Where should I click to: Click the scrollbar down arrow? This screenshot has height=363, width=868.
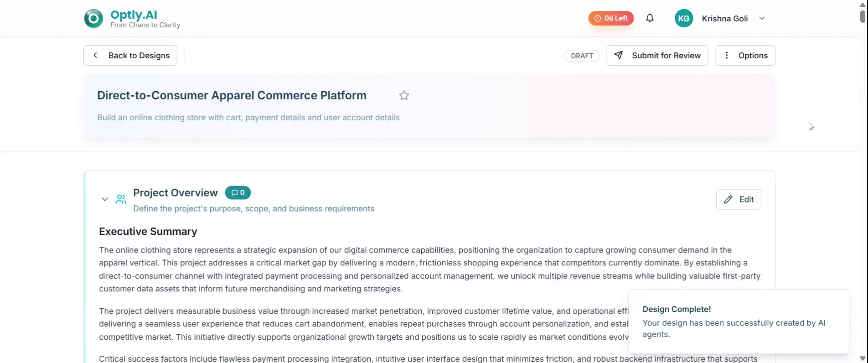tap(863, 358)
